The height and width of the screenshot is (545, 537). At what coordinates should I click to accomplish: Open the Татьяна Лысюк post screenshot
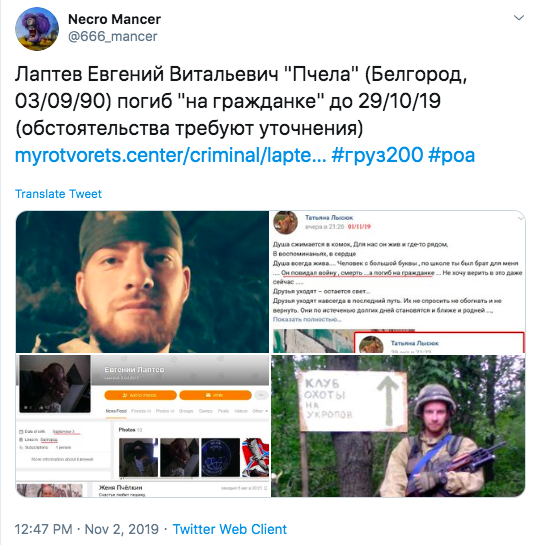(x=398, y=282)
